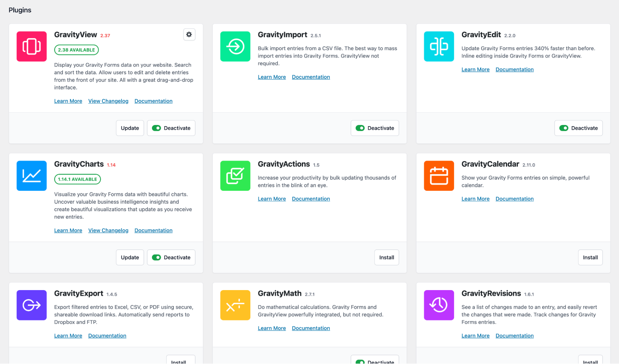The width and height of the screenshot is (619, 364).
Task: Open GravityRevisions Documentation link
Action: point(515,336)
